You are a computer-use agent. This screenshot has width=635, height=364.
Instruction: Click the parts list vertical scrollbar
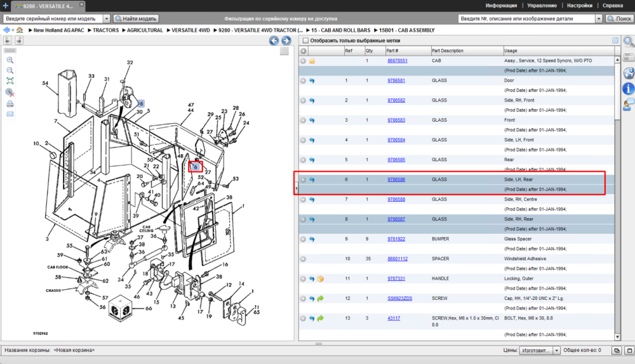point(618,198)
